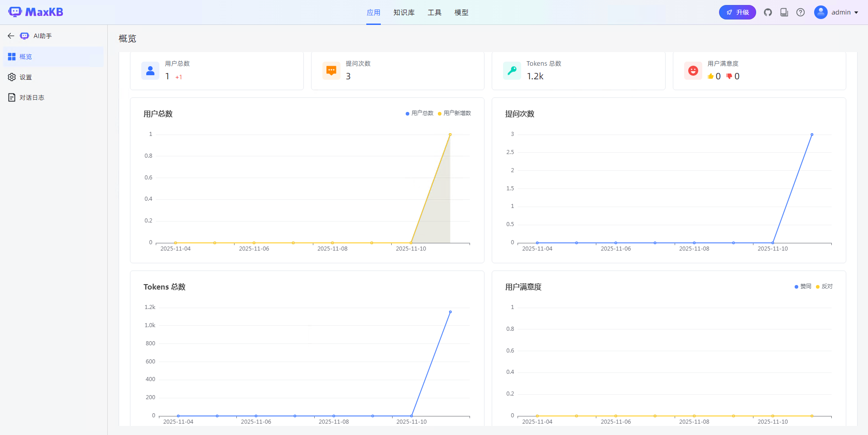Expand the admin account dropdown arrow
The height and width of the screenshot is (435, 868).
pyautogui.click(x=856, y=13)
